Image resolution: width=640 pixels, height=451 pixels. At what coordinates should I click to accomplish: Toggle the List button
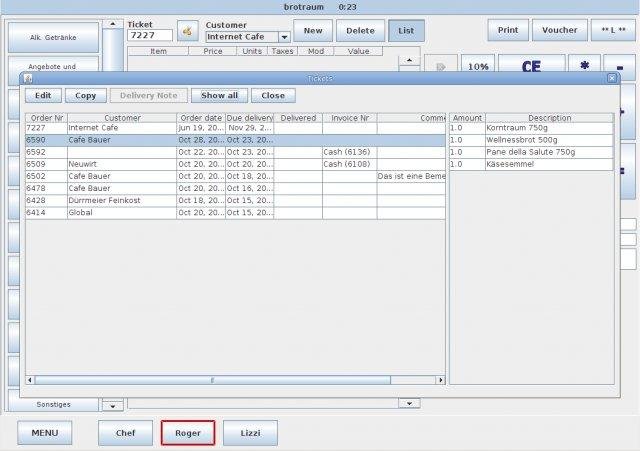point(406,31)
